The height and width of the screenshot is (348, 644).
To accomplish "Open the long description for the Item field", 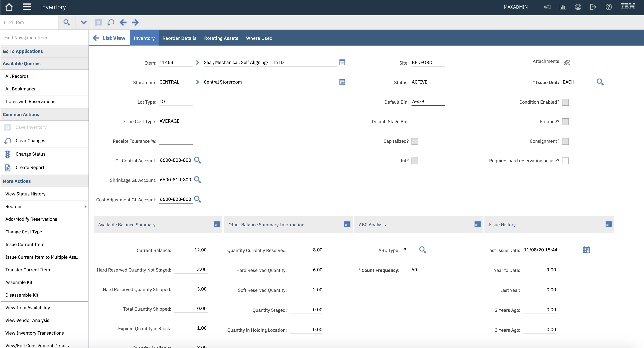I will pyautogui.click(x=342, y=62).
